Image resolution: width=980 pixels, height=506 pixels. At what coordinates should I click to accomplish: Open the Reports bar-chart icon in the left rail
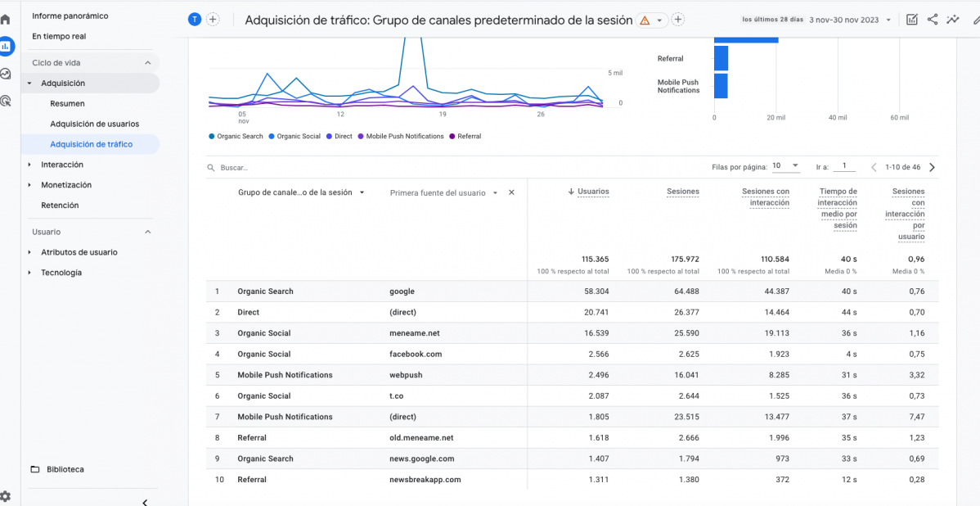(x=6, y=46)
